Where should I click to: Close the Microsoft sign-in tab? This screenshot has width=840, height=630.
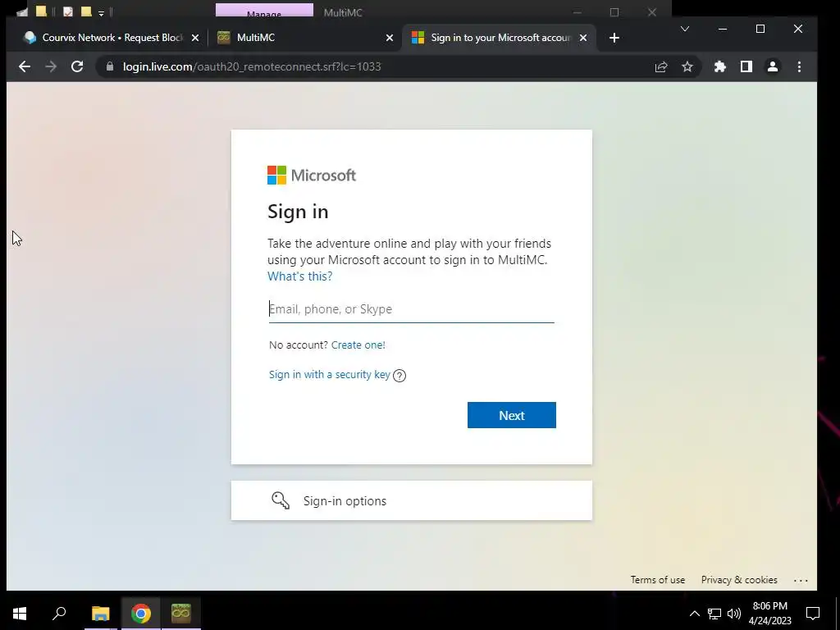pyautogui.click(x=583, y=38)
